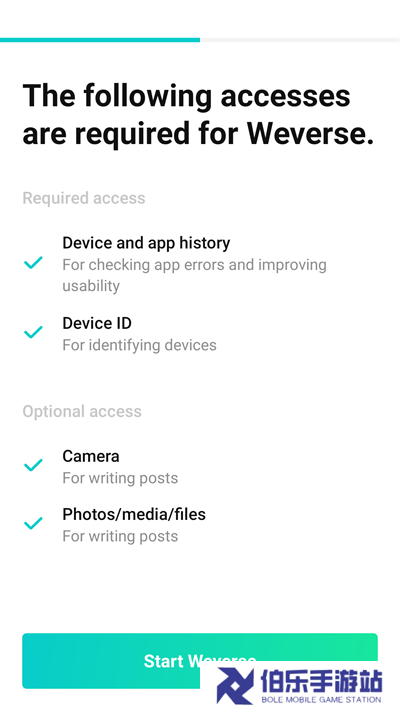Click the Device ID checkmark icon

[33, 332]
